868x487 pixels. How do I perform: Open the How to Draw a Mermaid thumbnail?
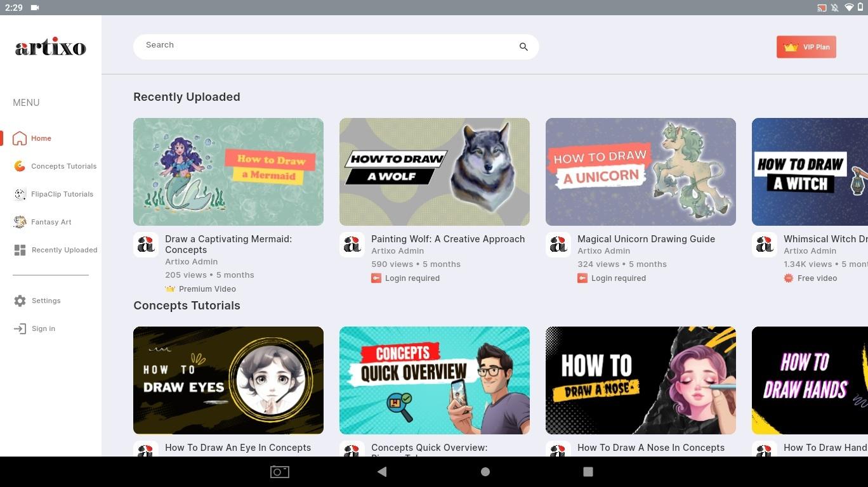[228, 172]
